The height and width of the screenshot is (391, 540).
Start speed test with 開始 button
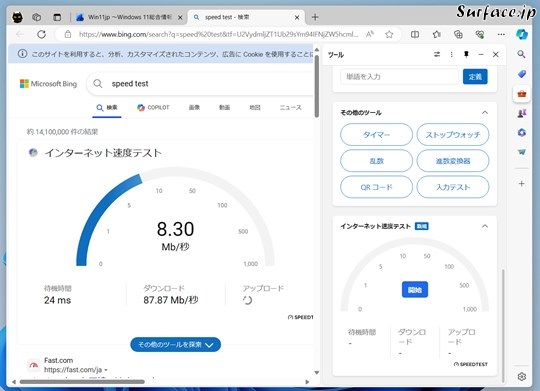pos(415,290)
